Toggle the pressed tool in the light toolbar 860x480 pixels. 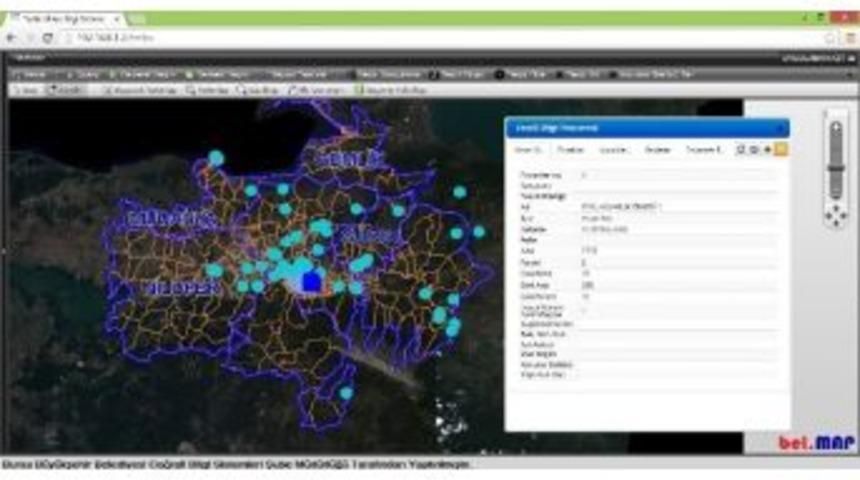66,90
